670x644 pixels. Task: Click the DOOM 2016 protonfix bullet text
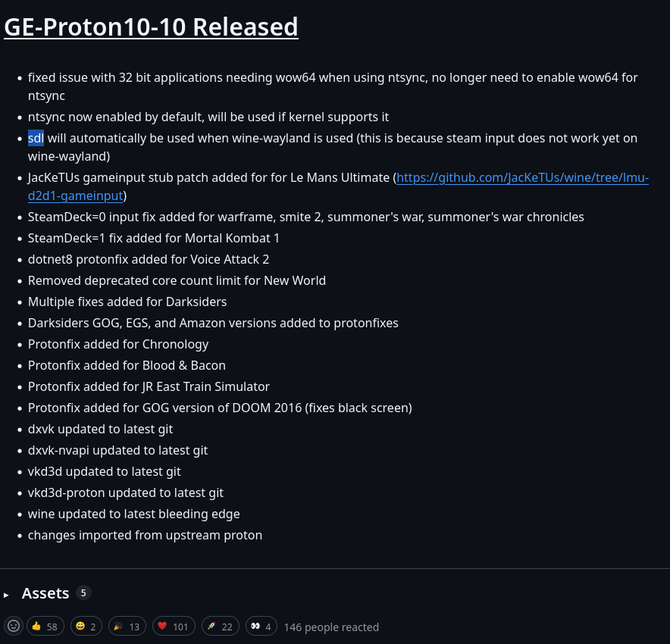[x=220, y=408]
